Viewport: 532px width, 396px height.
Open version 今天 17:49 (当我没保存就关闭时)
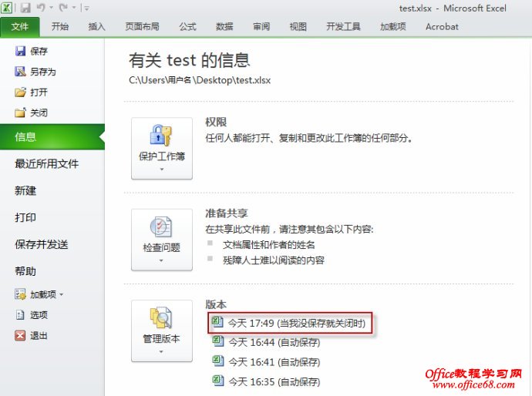(x=290, y=323)
